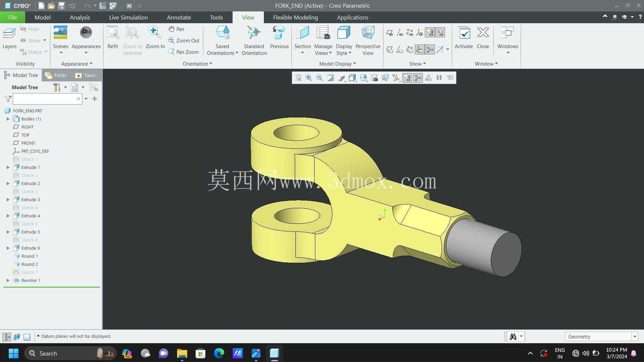Click the Hide button in Visibility group
Viewport: 644px width, 362px height.
tap(30, 29)
